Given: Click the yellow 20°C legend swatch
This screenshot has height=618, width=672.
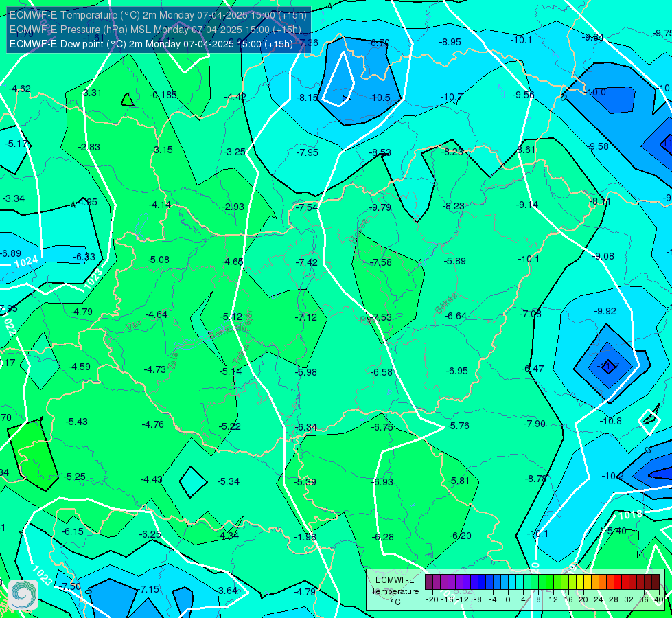Looking at the screenshot, I should coord(580,582).
